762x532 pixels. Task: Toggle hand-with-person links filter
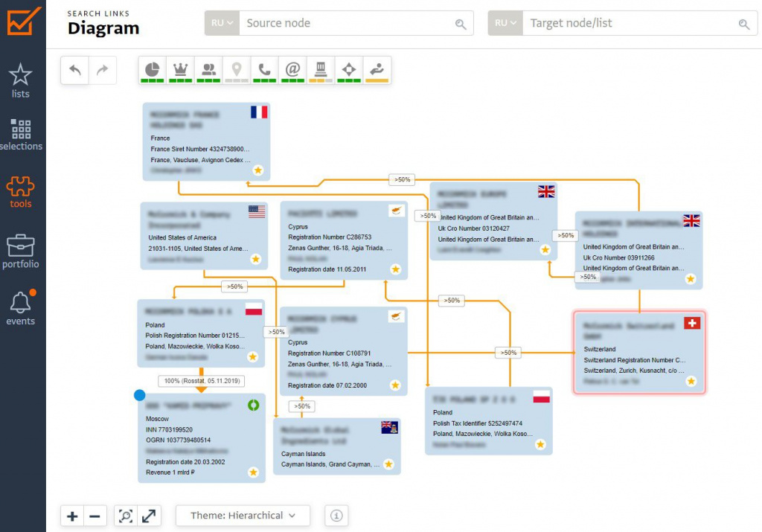tap(377, 71)
